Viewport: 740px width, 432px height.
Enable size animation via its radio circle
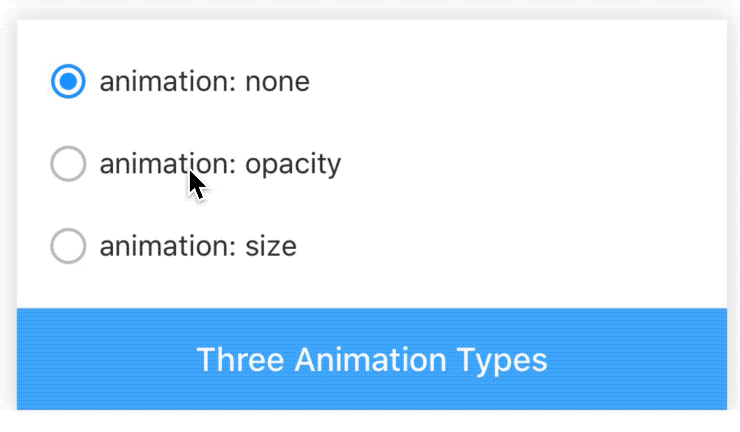[68, 246]
